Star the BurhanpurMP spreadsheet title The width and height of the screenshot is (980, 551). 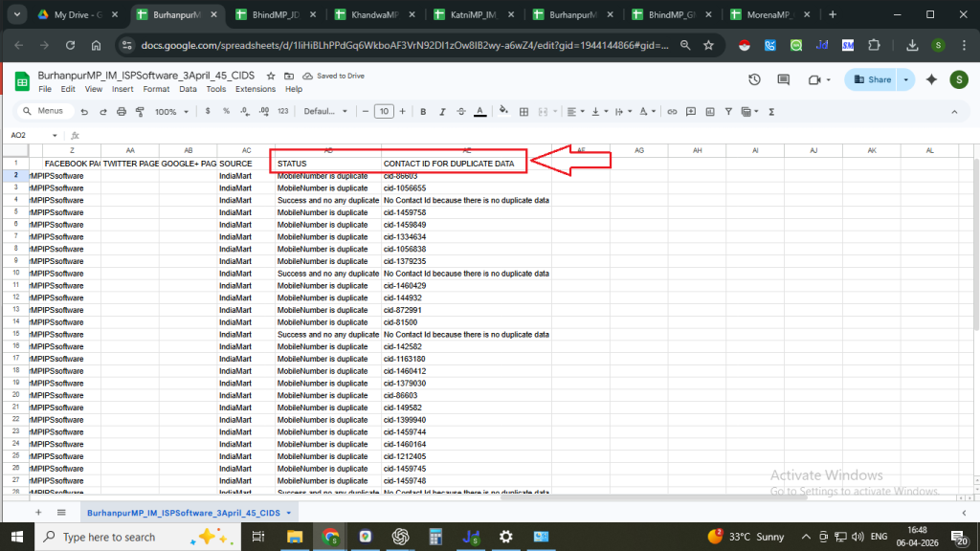pyautogui.click(x=271, y=76)
